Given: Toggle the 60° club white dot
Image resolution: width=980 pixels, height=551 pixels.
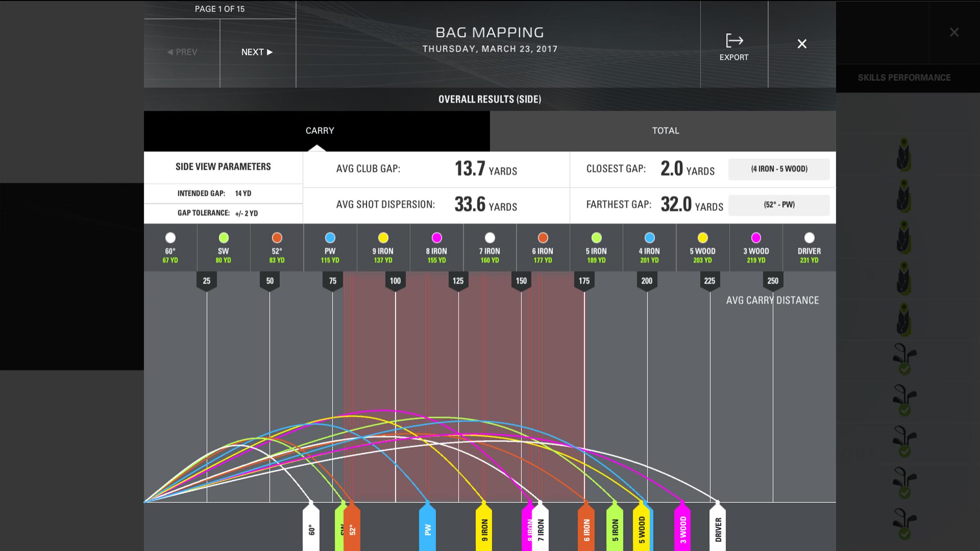Looking at the screenshot, I should pos(170,238).
